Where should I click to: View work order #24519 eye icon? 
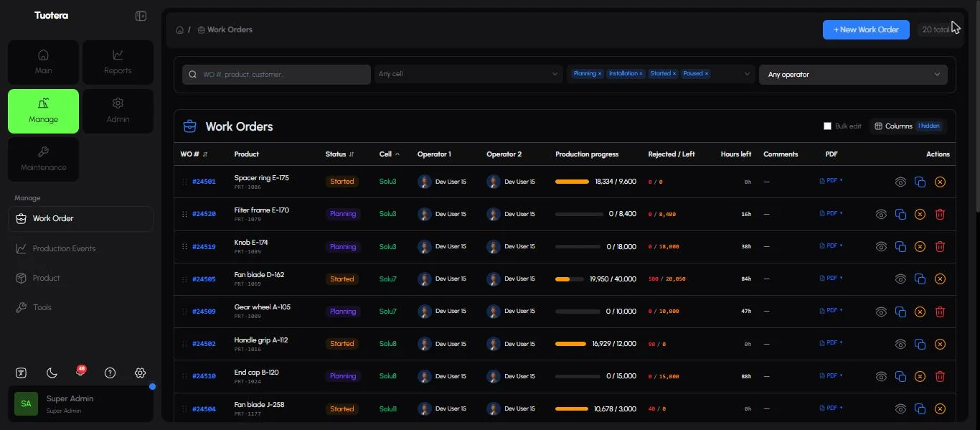(x=881, y=247)
